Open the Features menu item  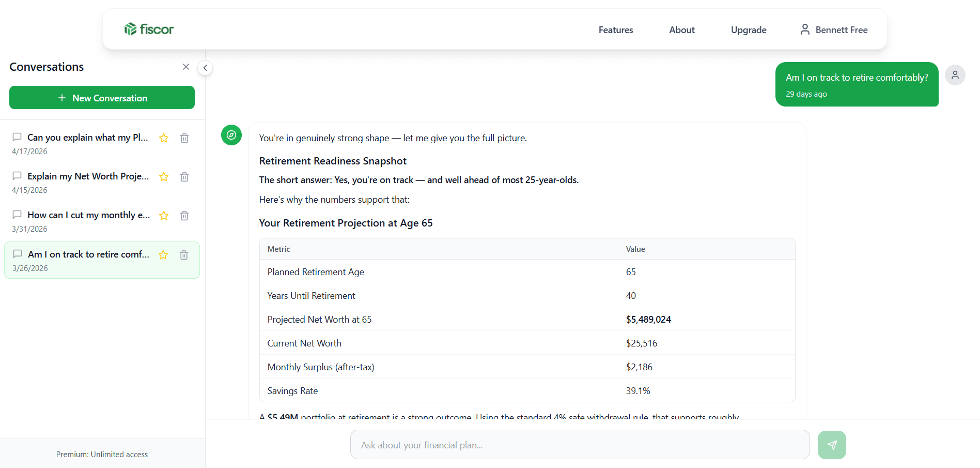615,29
